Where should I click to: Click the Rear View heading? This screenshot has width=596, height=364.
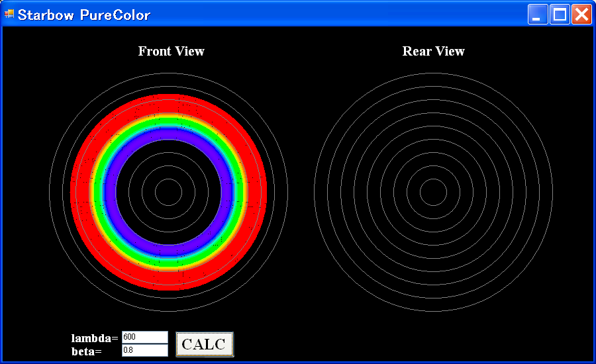(433, 51)
